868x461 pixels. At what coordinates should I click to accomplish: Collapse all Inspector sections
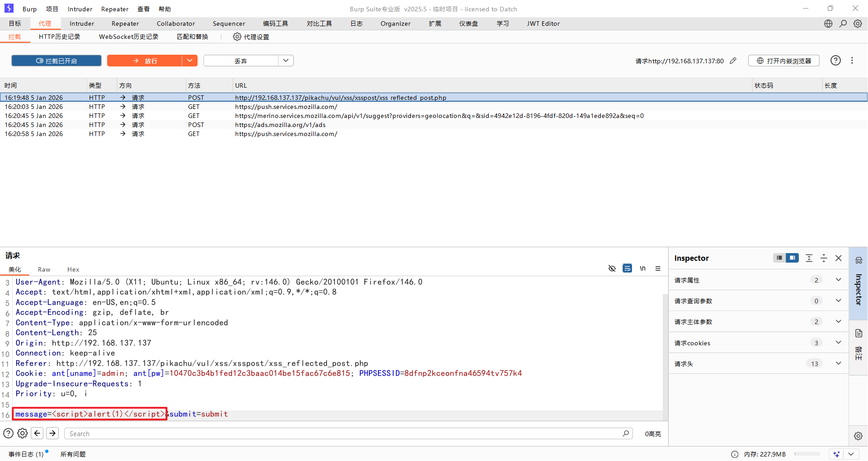[824, 258]
